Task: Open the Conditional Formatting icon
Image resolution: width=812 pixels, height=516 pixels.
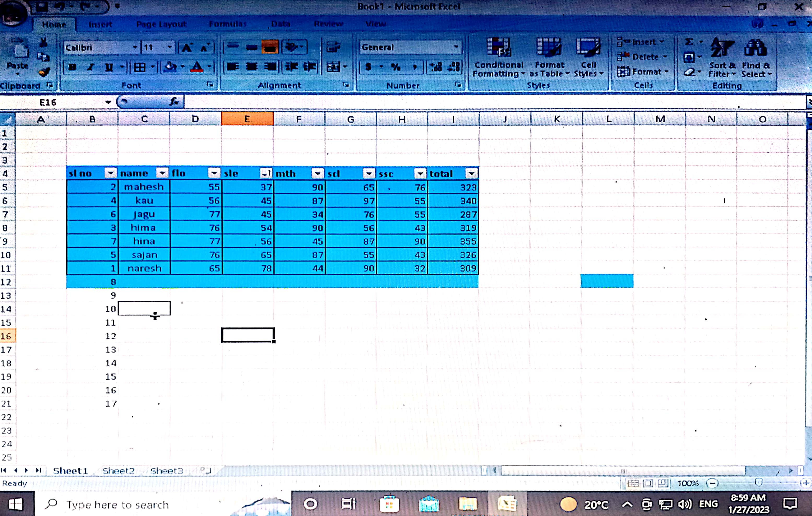Action: [x=498, y=48]
